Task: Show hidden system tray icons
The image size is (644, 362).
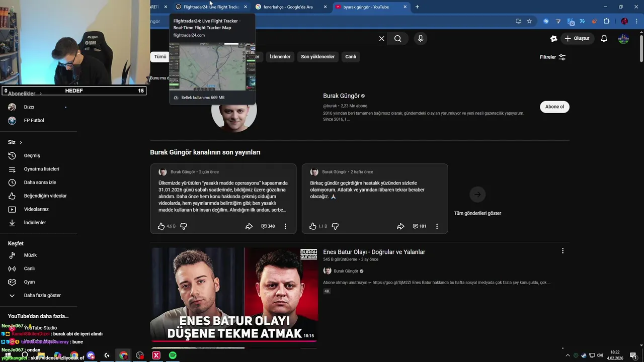Action: [x=568, y=355]
